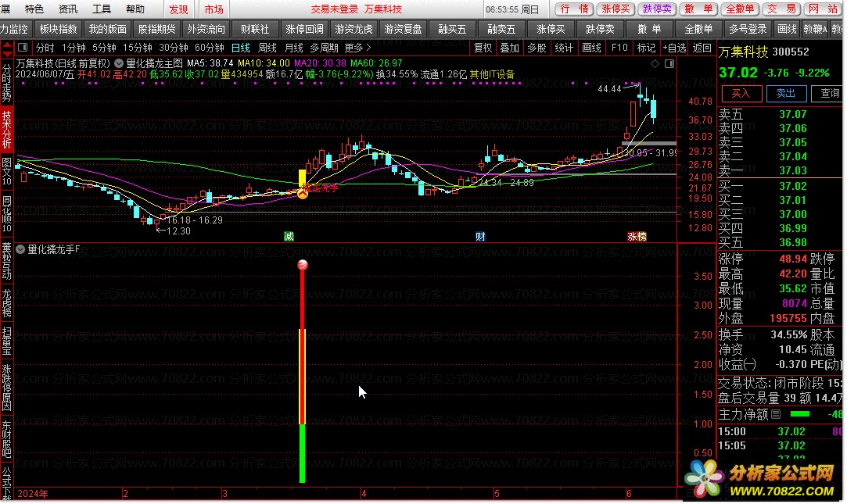847x504 pixels.
Task: Click the 擒龙手 signal marker on chart
Action: point(303,193)
